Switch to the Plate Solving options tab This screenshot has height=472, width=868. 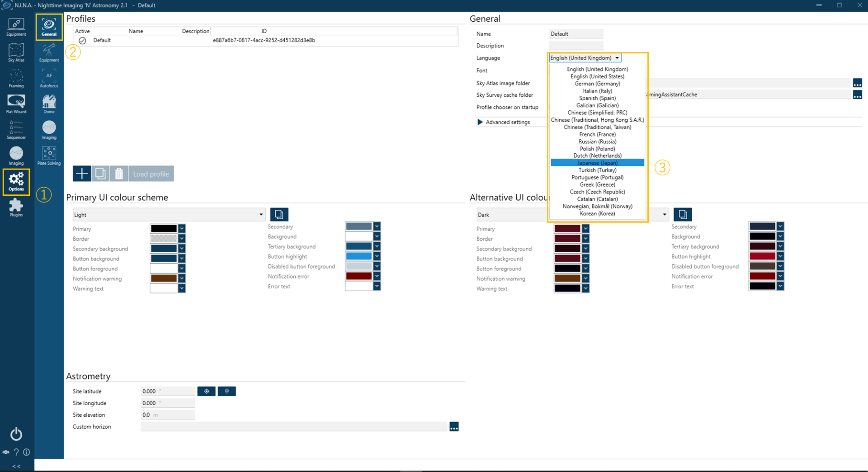(x=49, y=156)
